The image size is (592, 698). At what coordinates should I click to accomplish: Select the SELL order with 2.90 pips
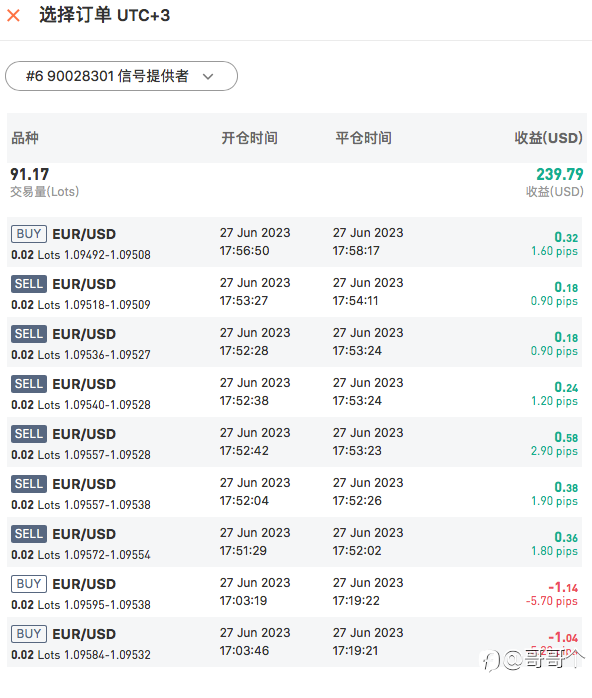pos(294,442)
